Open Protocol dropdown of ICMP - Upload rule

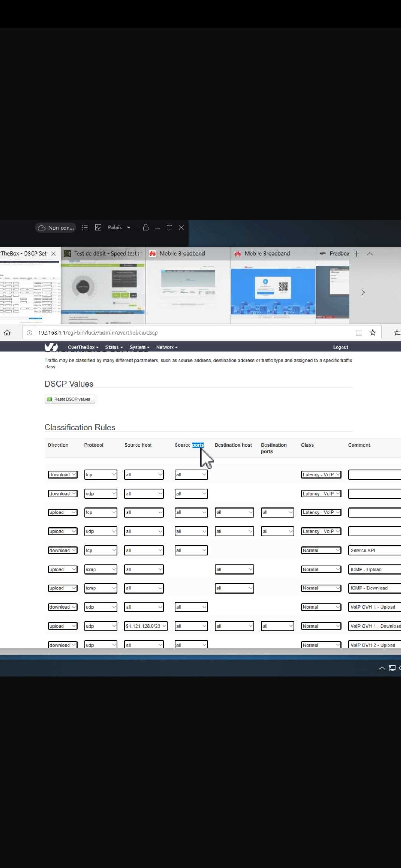101,569
